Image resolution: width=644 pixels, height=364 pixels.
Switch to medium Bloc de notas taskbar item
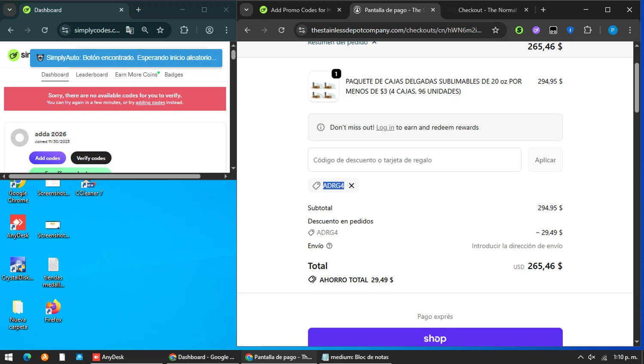tap(355, 357)
